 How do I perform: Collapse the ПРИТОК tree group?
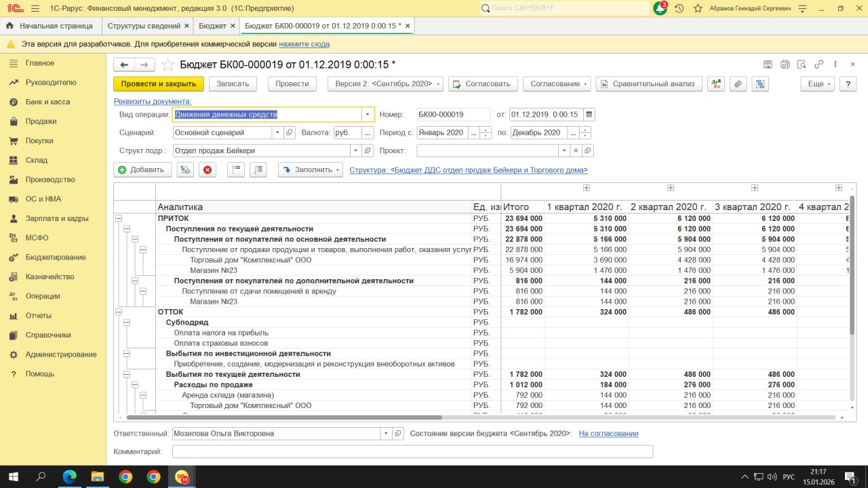point(119,219)
